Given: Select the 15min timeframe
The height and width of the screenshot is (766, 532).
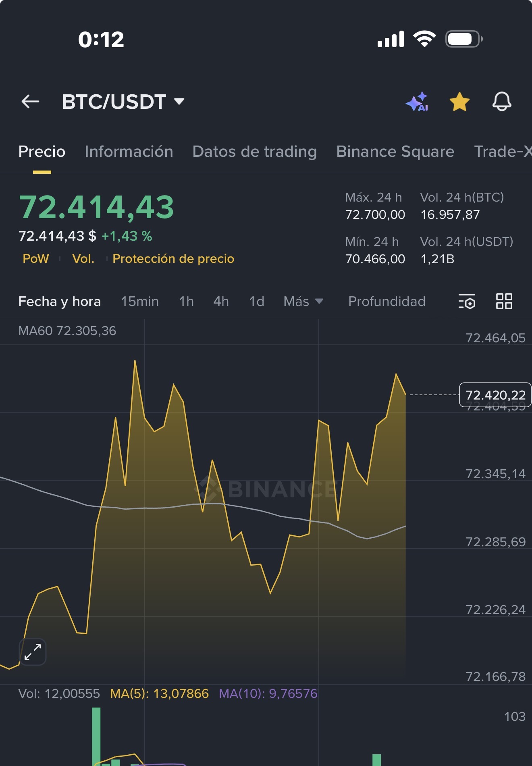Looking at the screenshot, I should 140,301.
